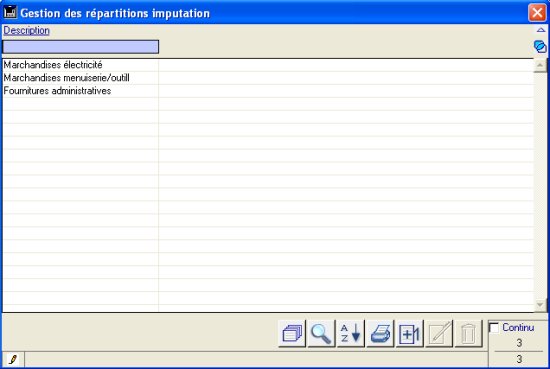Click the greyed-out trash can delete icon
This screenshot has width=550, height=369.
(468, 333)
